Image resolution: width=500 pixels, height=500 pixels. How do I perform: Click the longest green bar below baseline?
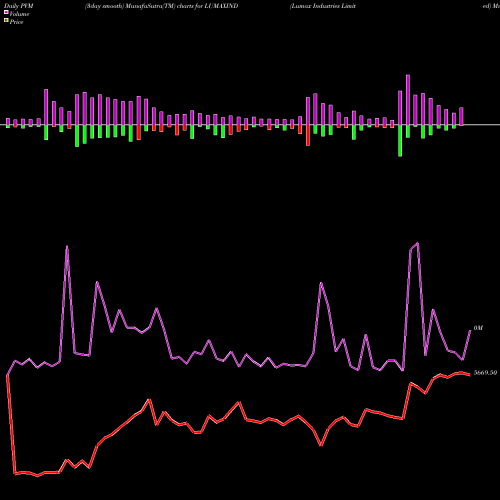(400, 141)
